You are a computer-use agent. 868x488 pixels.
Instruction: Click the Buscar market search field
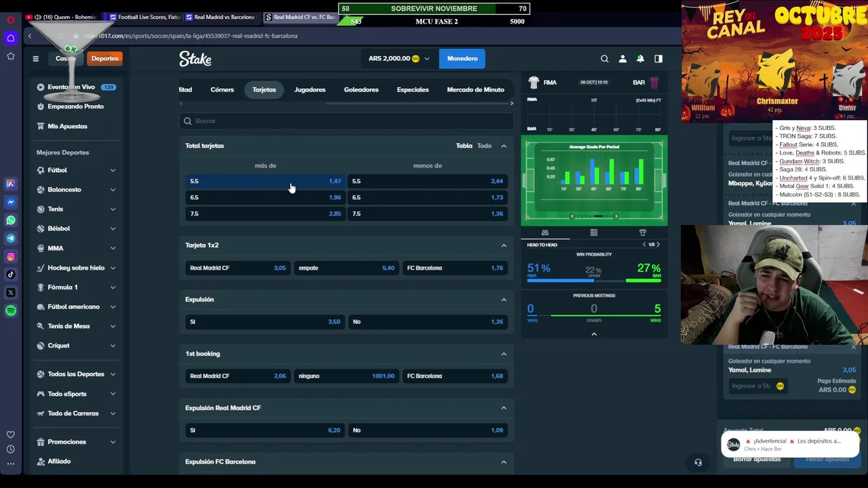click(x=347, y=121)
